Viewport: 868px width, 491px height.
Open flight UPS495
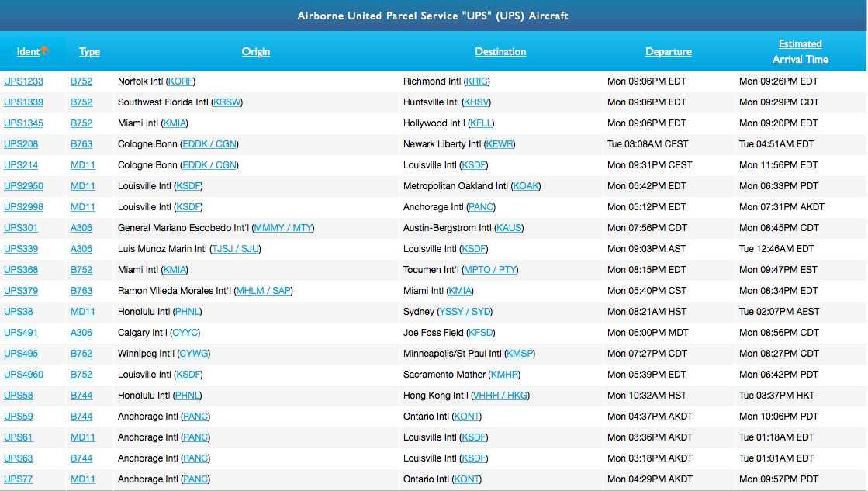coord(21,354)
